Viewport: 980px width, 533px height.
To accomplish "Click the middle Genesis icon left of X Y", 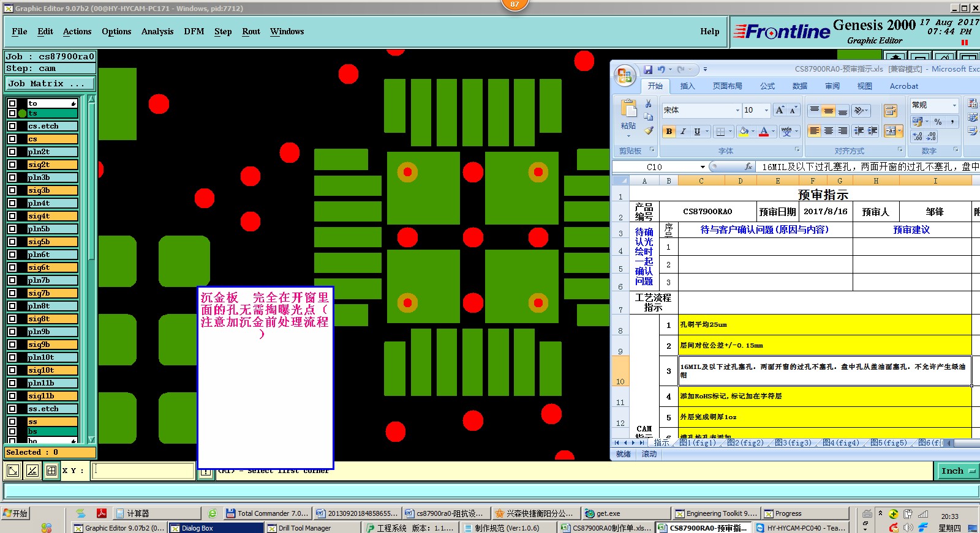I will click(32, 470).
